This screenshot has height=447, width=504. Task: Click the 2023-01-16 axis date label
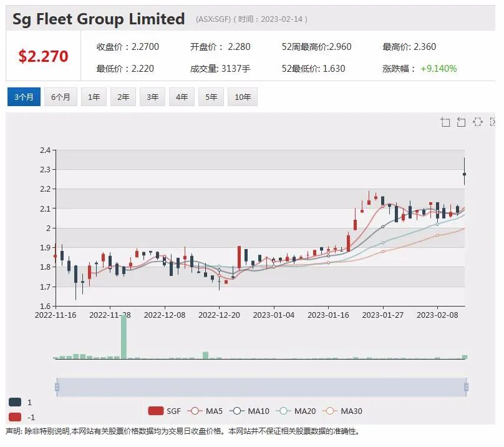coord(328,315)
